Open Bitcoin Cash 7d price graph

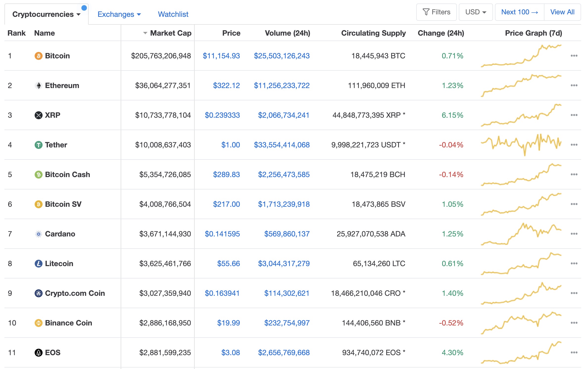[521, 175]
